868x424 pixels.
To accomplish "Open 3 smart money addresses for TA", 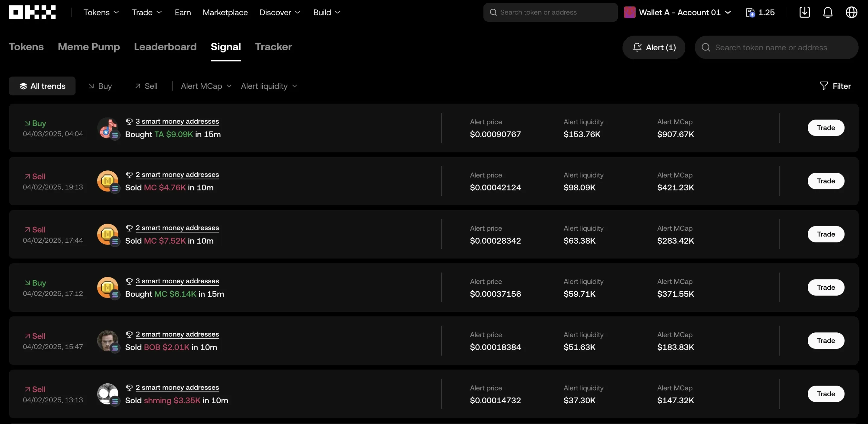I will click(177, 122).
